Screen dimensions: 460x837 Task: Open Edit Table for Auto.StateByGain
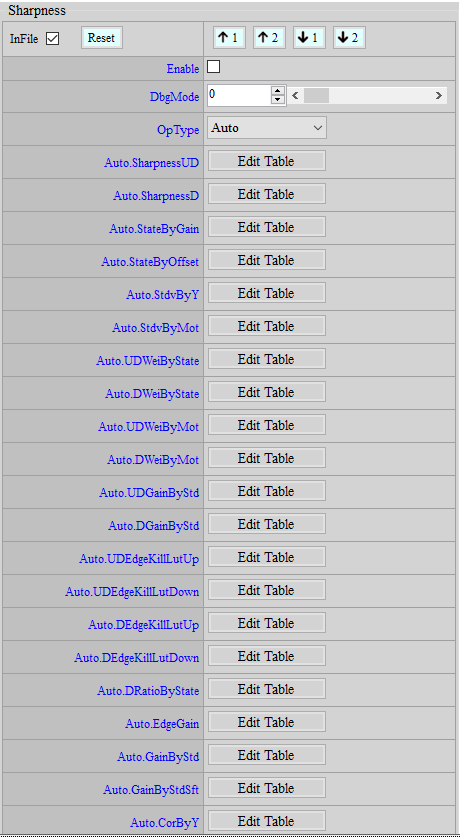(x=266, y=227)
